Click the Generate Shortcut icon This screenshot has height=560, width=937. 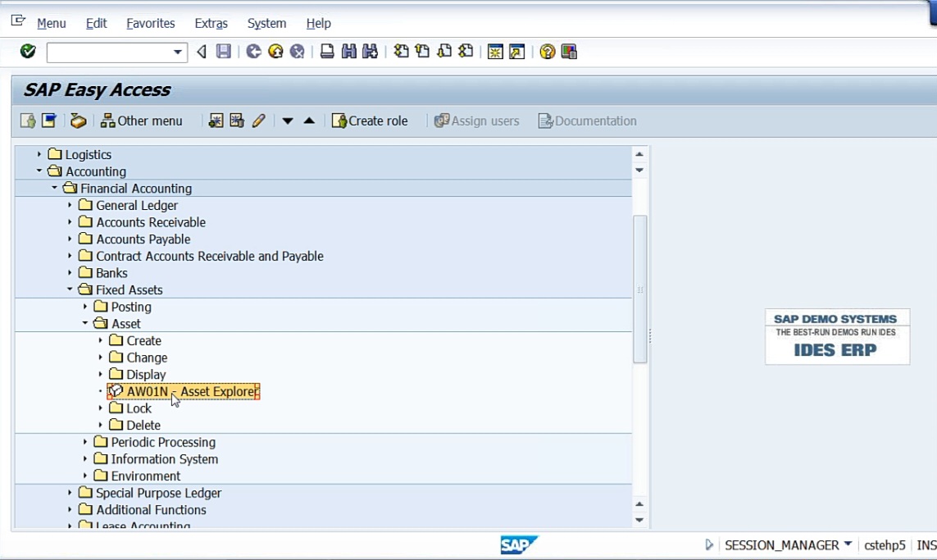(517, 52)
